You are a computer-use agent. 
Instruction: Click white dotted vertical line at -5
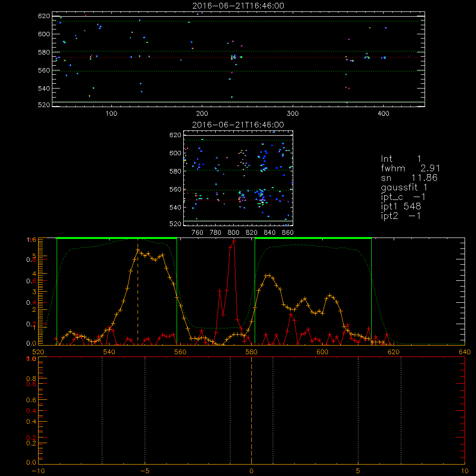pos(145,410)
